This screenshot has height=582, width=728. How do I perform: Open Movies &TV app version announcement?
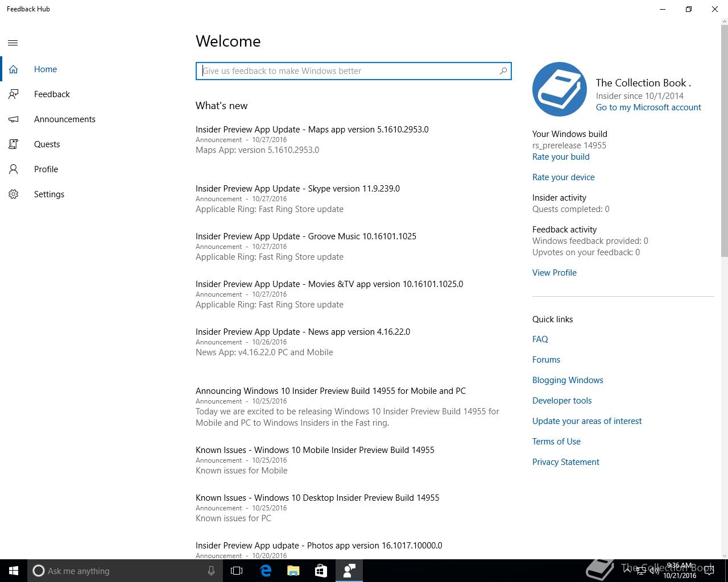[x=329, y=284]
